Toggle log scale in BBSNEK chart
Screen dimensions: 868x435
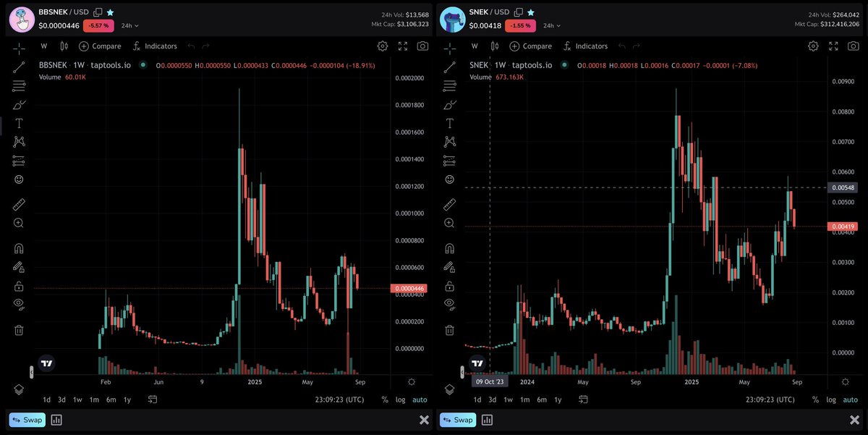(x=401, y=400)
